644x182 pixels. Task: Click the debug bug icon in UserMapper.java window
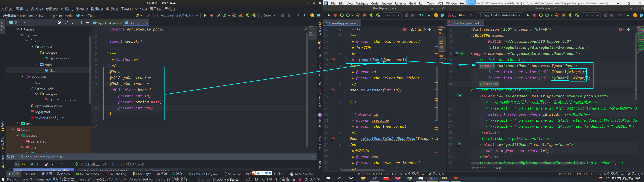click(335, 16)
